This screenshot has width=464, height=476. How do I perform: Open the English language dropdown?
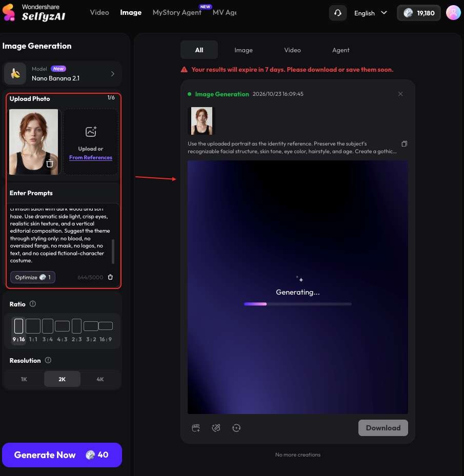[x=370, y=13]
